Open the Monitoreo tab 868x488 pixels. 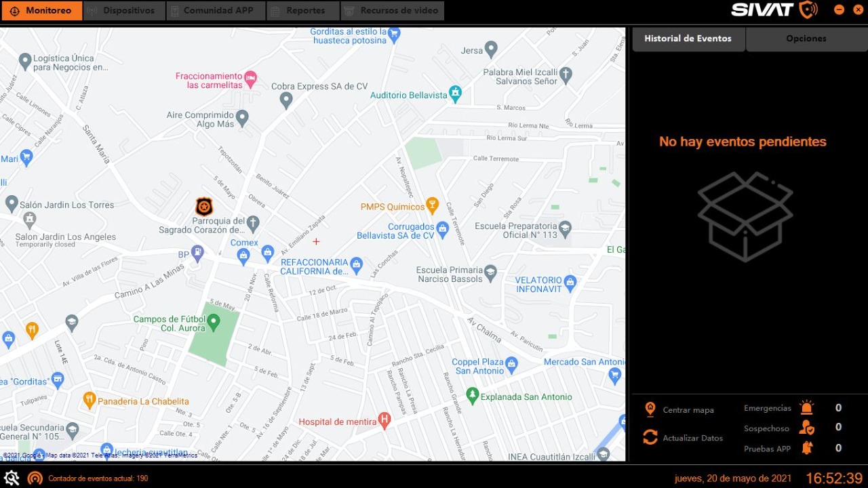click(41, 10)
